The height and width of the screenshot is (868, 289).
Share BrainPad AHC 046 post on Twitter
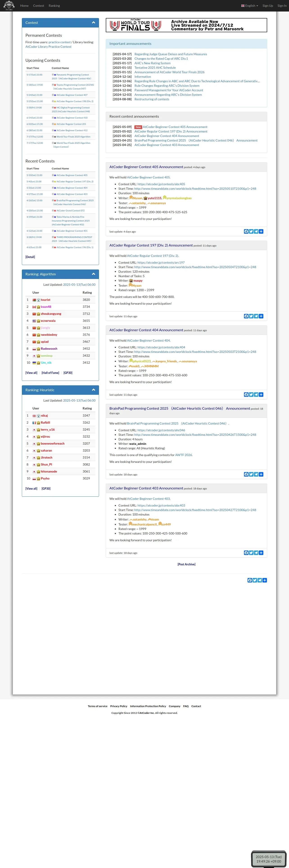[x=251, y=474]
